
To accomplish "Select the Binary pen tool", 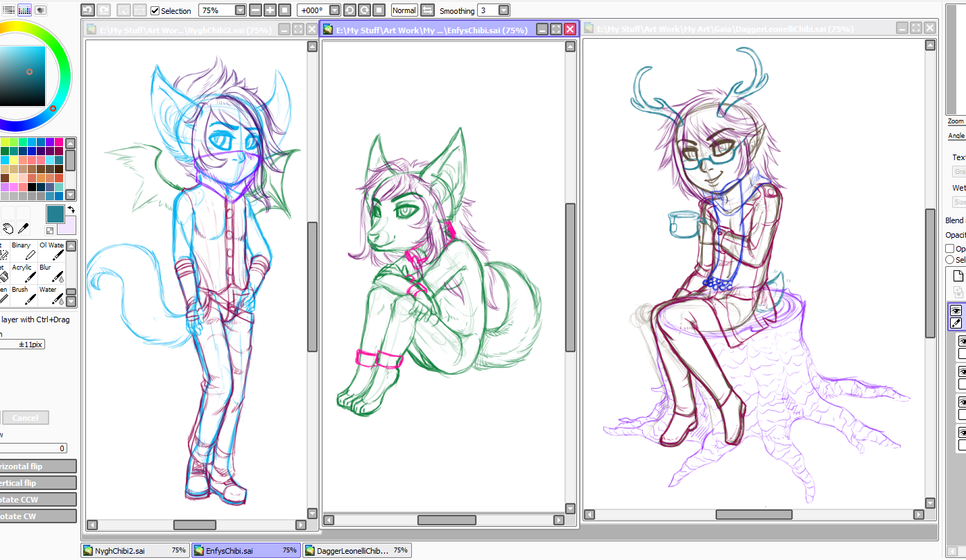I will point(23,251).
